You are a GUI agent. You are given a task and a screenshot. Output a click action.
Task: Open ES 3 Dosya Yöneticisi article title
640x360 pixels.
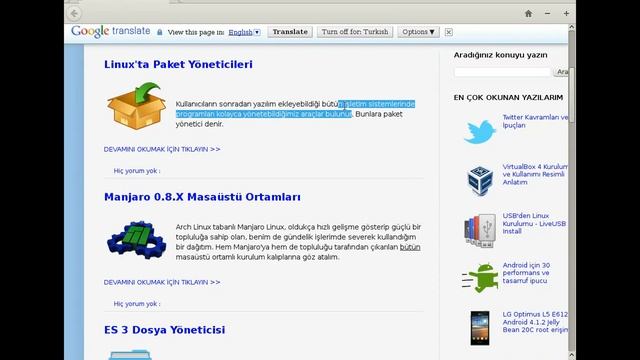(x=164, y=329)
